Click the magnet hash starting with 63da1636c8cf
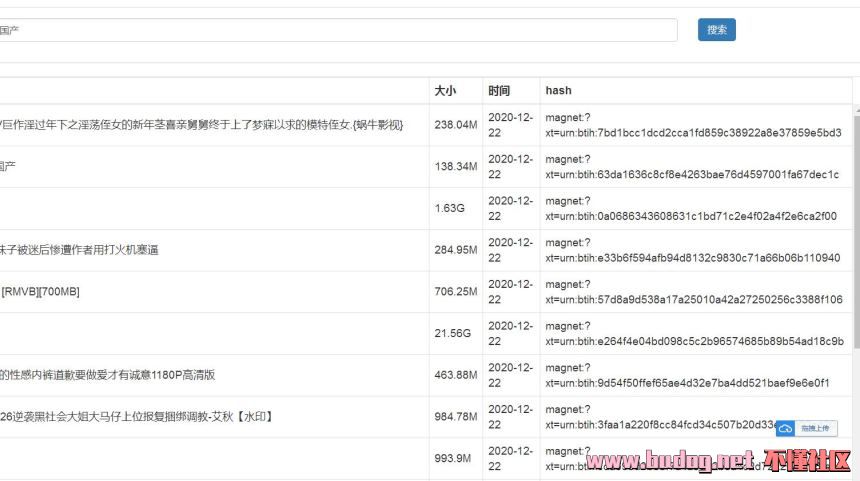This screenshot has width=860, height=481. tap(692, 167)
